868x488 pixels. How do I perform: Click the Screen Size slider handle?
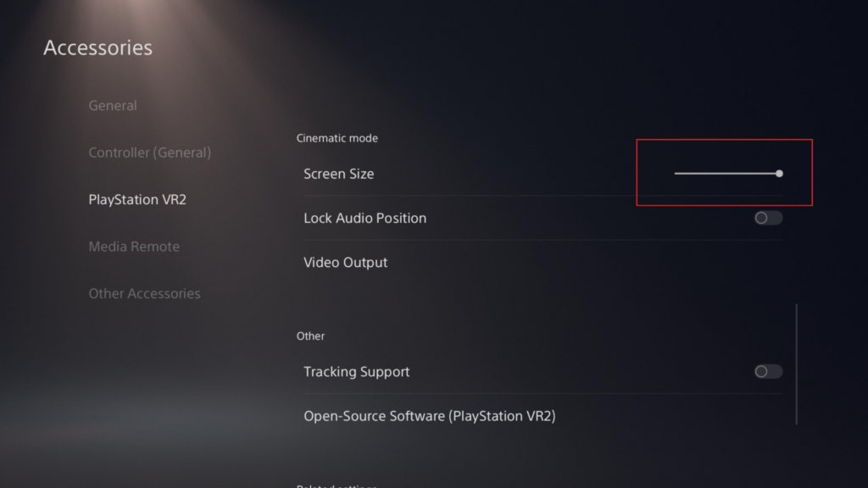point(778,173)
